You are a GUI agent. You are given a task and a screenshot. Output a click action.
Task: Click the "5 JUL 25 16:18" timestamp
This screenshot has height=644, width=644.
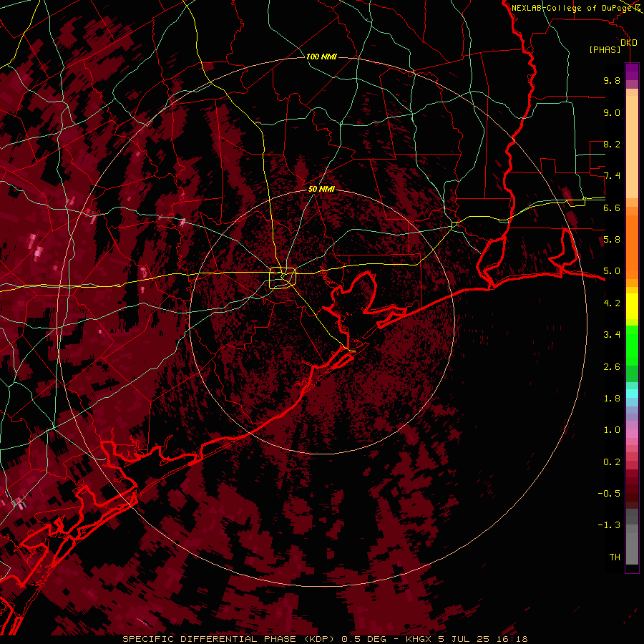coord(483,639)
